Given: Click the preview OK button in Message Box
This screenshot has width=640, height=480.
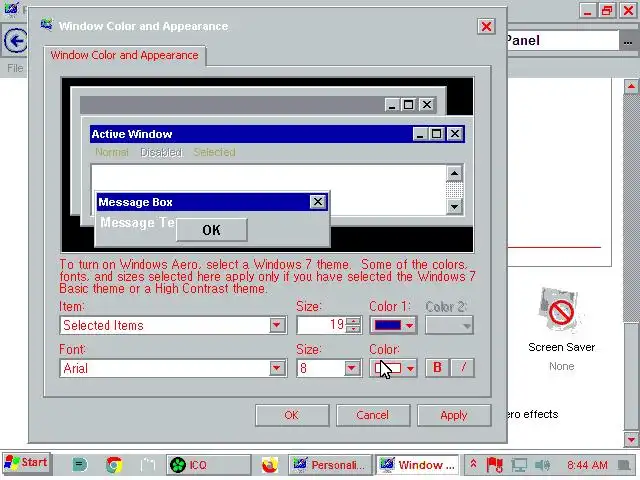Looking at the screenshot, I should tap(211, 230).
